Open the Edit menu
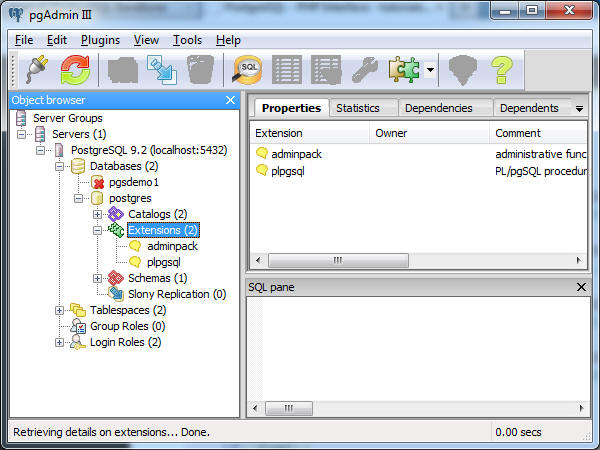This screenshot has width=600, height=450. point(57,40)
